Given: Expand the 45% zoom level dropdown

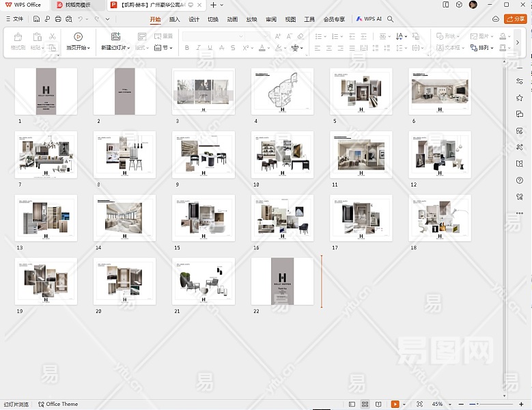Looking at the screenshot, I should [450, 405].
